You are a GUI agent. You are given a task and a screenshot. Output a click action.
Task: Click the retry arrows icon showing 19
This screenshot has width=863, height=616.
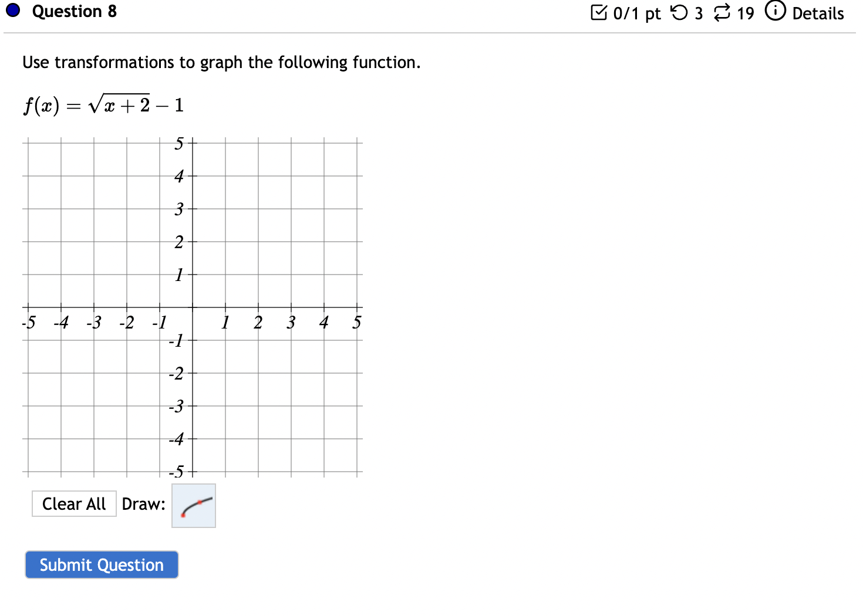click(x=723, y=12)
